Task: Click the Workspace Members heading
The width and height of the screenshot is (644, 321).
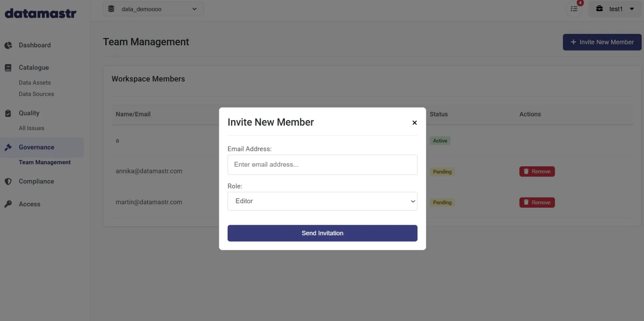Action: pyautogui.click(x=148, y=79)
